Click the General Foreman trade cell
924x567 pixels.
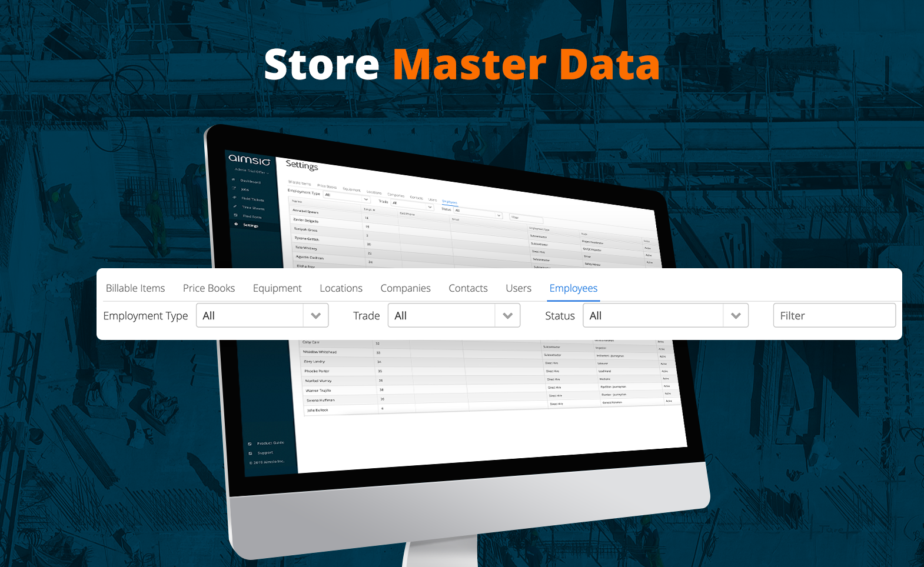pyautogui.click(x=612, y=402)
